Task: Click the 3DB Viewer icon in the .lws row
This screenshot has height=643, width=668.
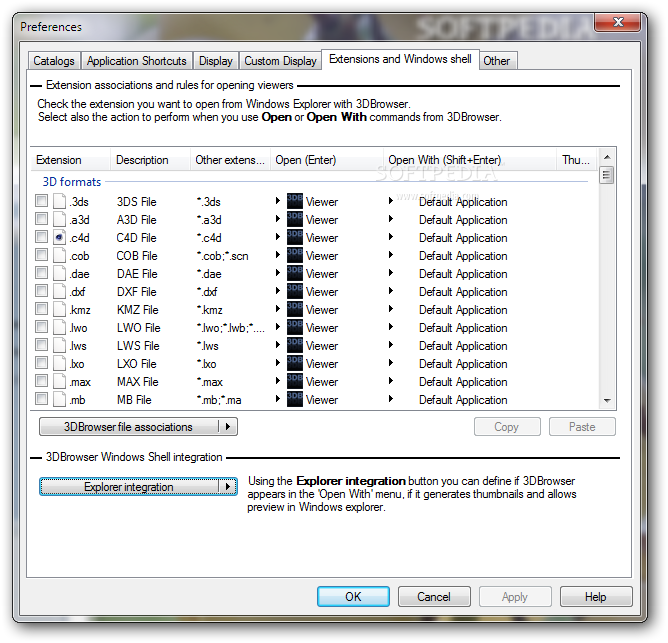Action: tap(295, 345)
